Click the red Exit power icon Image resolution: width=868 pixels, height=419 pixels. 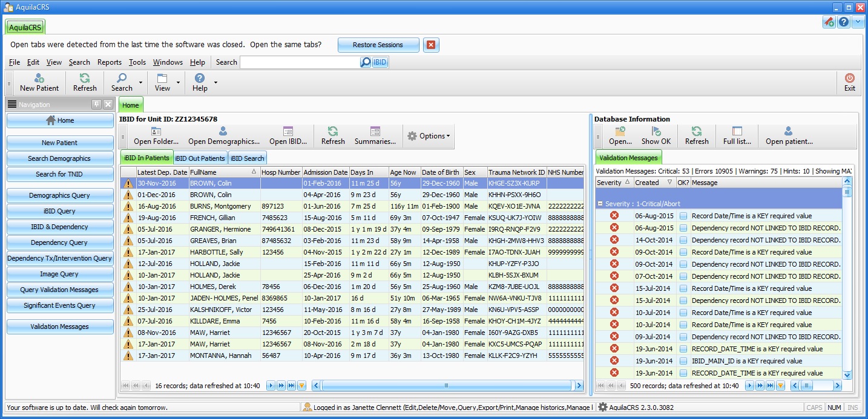850,79
